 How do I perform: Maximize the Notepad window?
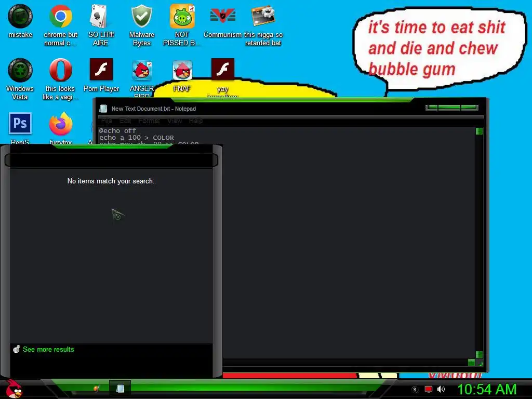(449, 108)
